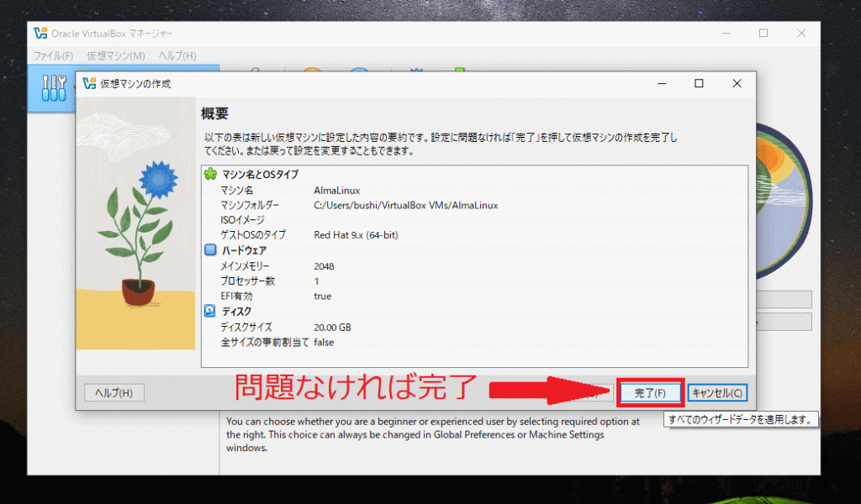The height and width of the screenshot is (504, 861).
Task: Maximize the Oracle VirtualBox Manager window
Action: point(763,34)
